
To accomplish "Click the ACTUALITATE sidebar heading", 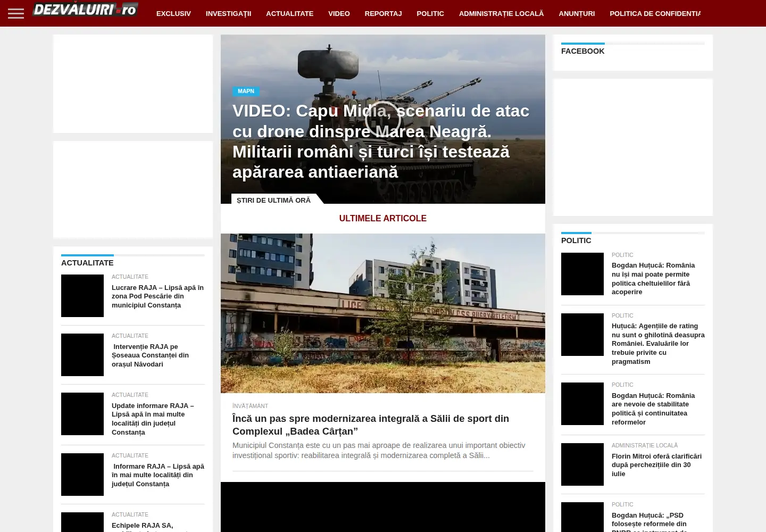I will [x=87, y=263].
